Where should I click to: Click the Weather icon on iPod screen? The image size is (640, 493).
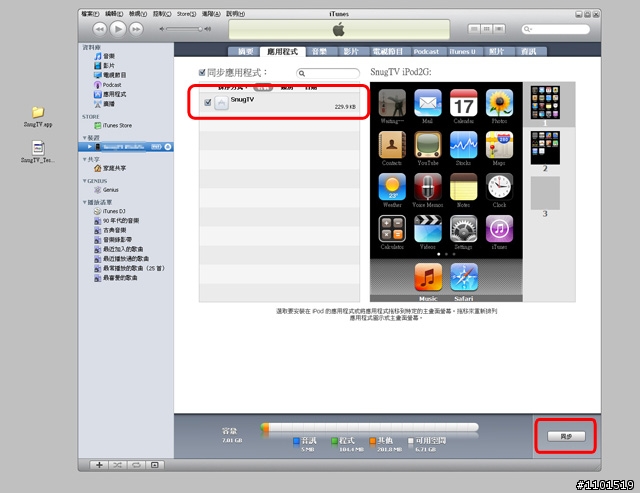(392, 187)
